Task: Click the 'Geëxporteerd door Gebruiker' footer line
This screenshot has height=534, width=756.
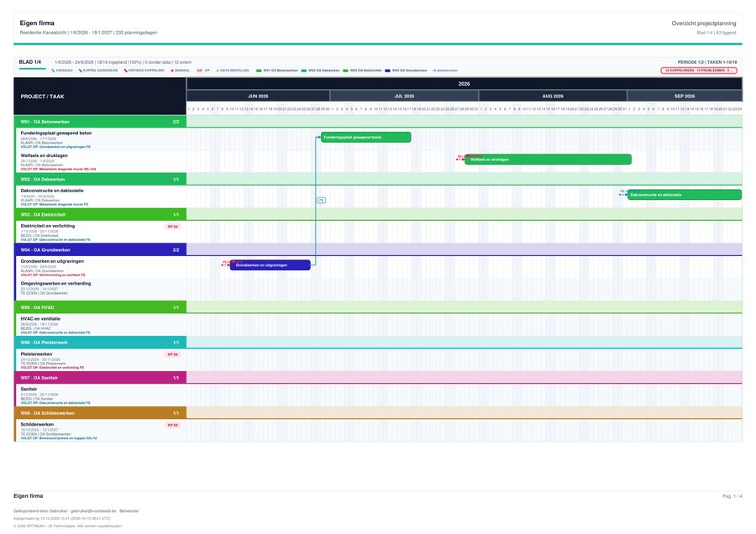Action: click(x=76, y=510)
